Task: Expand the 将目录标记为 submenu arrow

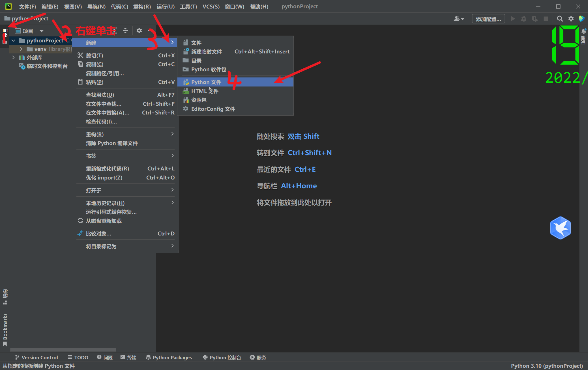Action: click(172, 246)
